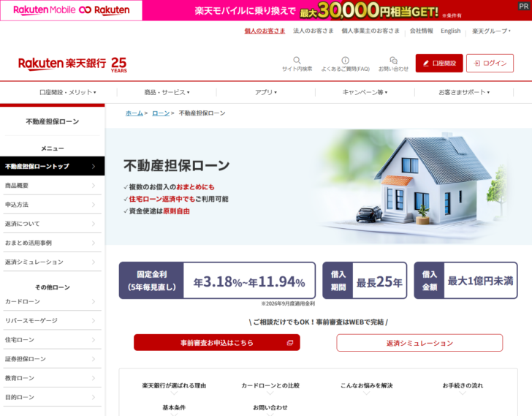The height and width of the screenshot is (416, 532).
Task: Open 教育ローン sidebar link
Action: pyautogui.click(x=53, y=378)
